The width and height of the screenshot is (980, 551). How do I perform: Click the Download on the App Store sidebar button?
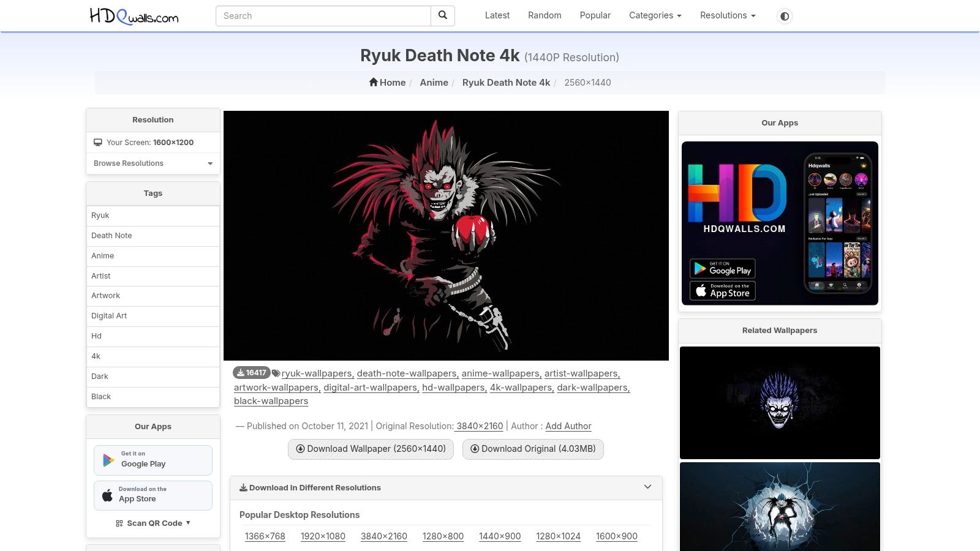click(x=153, y=495)
